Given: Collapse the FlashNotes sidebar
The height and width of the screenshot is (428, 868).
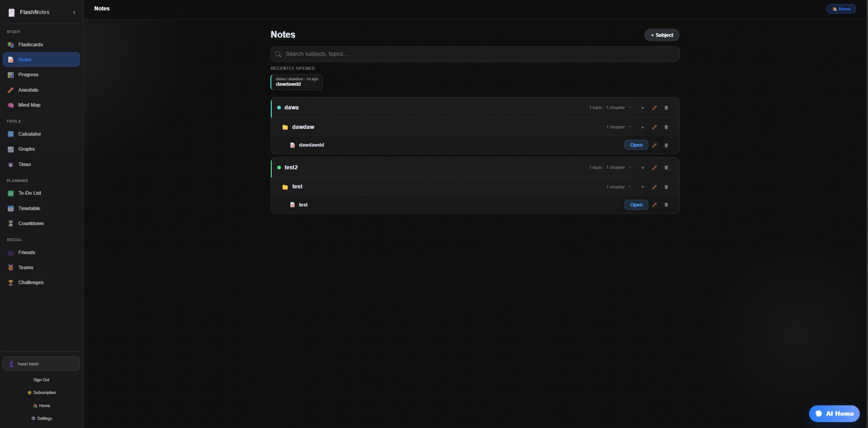Looking at the screenshot, I should click(x=74, y=12).
